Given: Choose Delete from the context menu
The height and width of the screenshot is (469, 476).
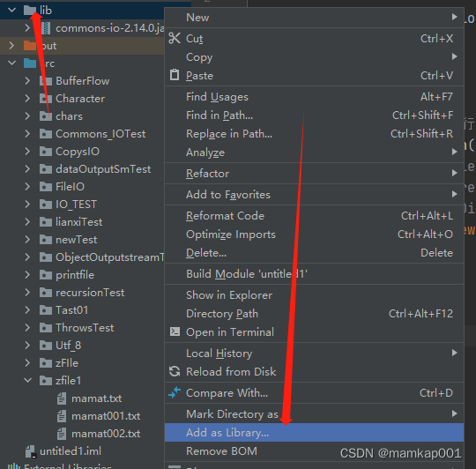Looking at the screenshot, I should tap(314, 252).
